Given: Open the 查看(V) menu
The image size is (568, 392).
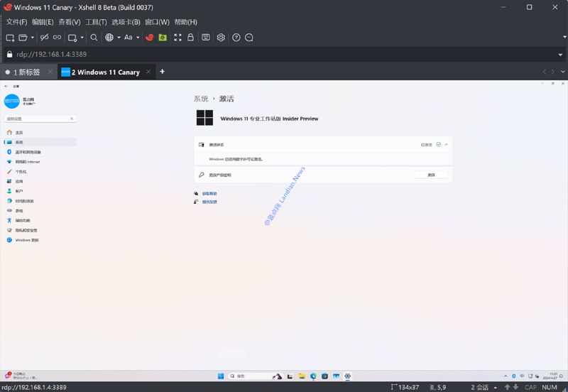Looking at the screenshot, I should point(70,22).
